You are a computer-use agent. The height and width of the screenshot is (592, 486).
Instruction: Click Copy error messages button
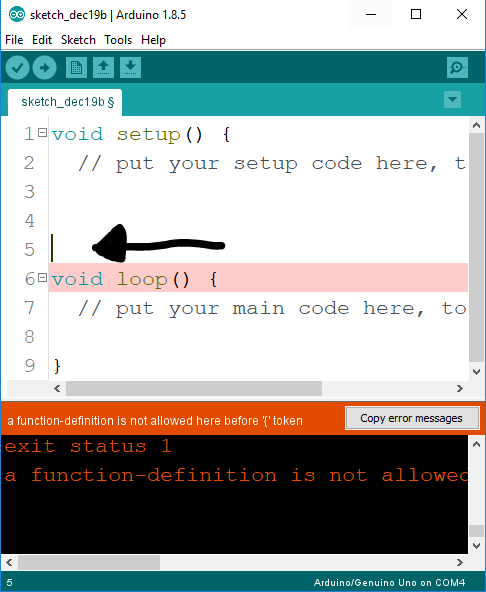(412, 418)
